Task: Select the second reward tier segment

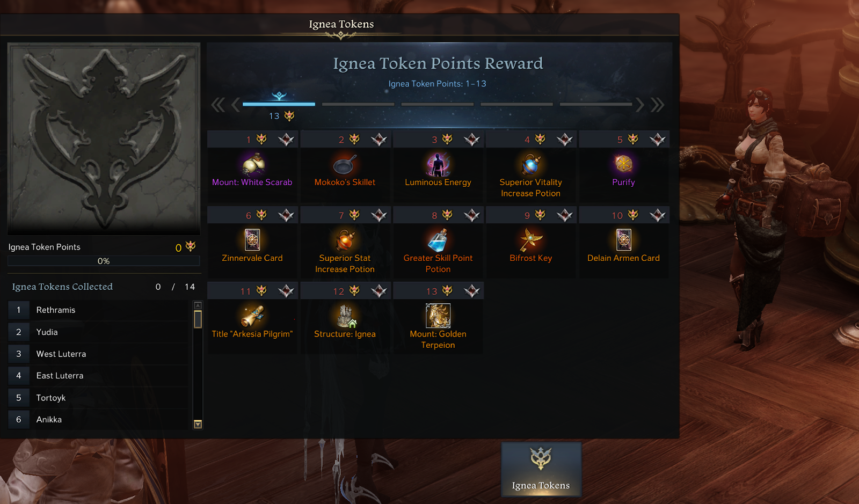Action: coord(358,104)
